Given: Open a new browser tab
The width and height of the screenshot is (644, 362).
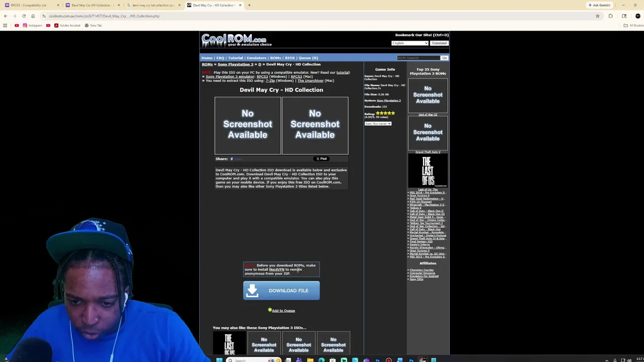Looking at the screenshot, I should pos(249,5).
